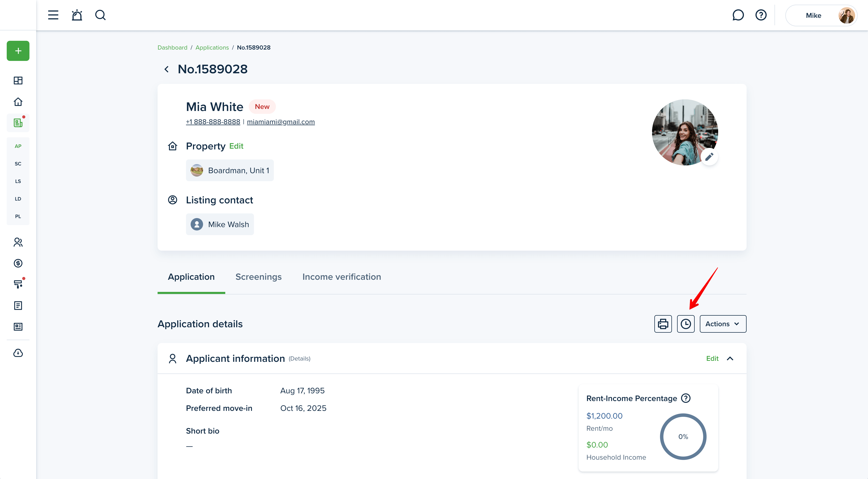Open the chat messages bubble icon

[738, 15]
